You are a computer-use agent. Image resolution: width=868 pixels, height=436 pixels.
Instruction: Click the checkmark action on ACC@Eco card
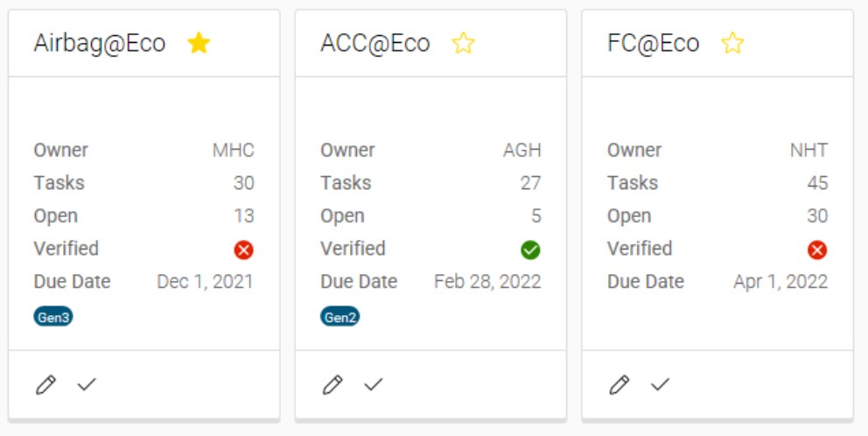[x=374, y=384]
